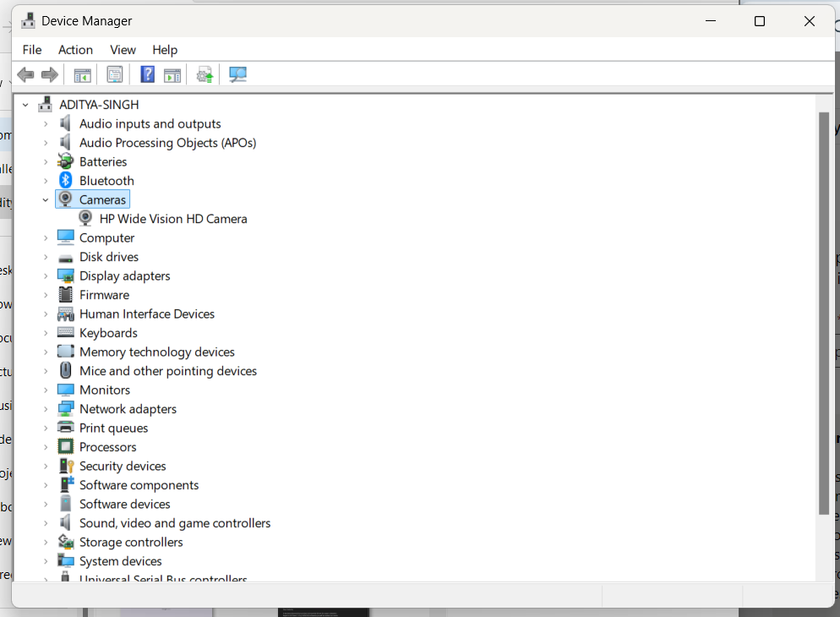Expand the Bluetooth category
The height and width of the screenshot is (617, 840).
pyautogui.click(x=46, y=180)
